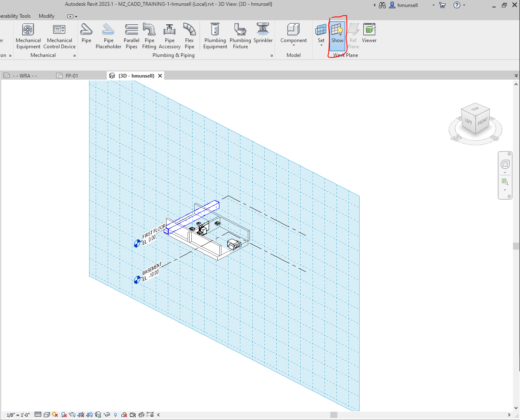Toggle Shadows on the view control bar
Image resolution: width=520 pixels, height=420 pixels.
coord(64,415)
